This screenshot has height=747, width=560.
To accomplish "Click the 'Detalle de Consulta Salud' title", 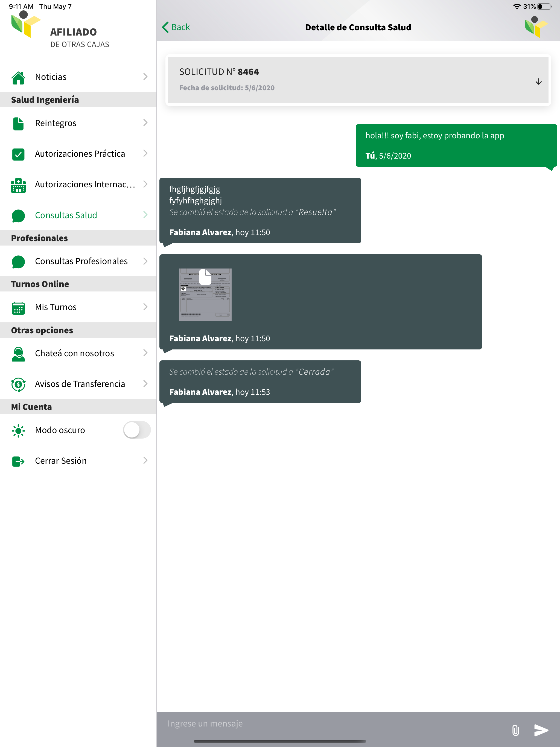I will pyautogui.click(x=358, y=27).
